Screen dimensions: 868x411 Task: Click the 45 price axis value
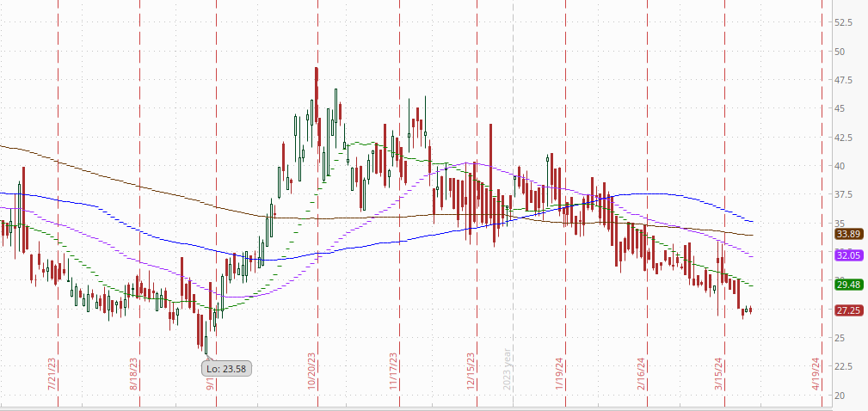click(x=840, y=108)
